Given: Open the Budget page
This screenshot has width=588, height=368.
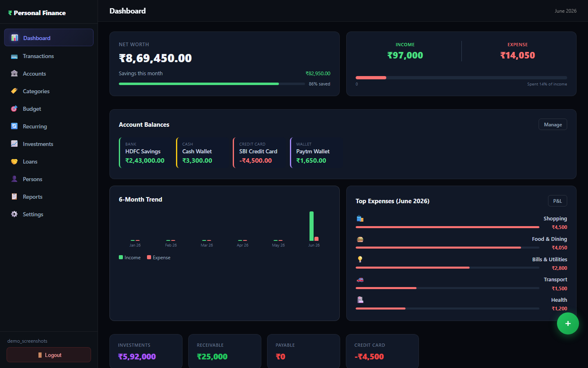Looking at the screenshot, I should click(49, 109).
